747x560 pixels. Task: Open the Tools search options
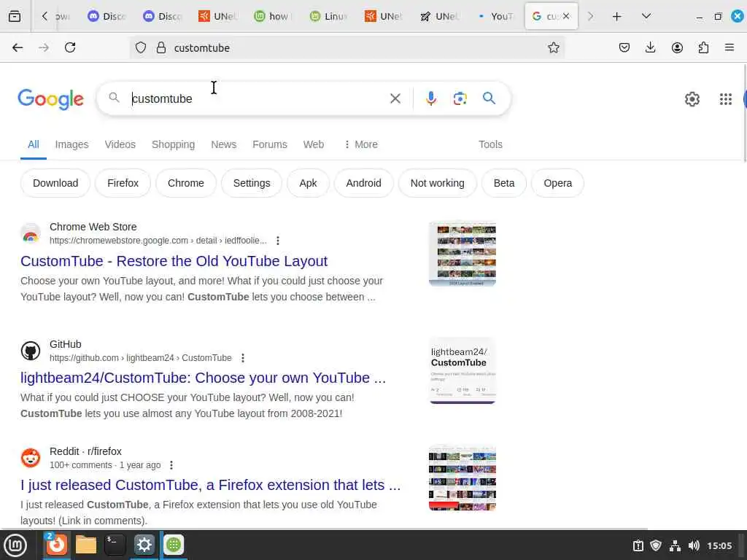coord(490,144)
